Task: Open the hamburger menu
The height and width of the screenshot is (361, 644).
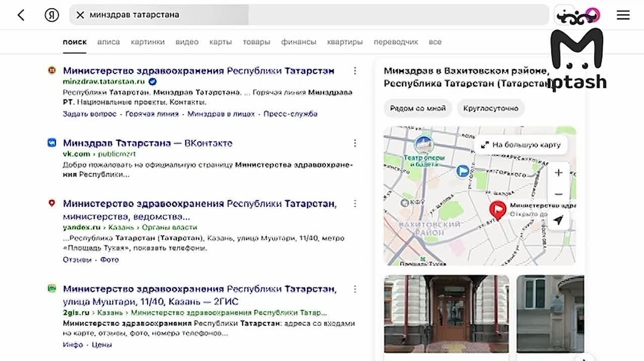Action: pos(623,15)
